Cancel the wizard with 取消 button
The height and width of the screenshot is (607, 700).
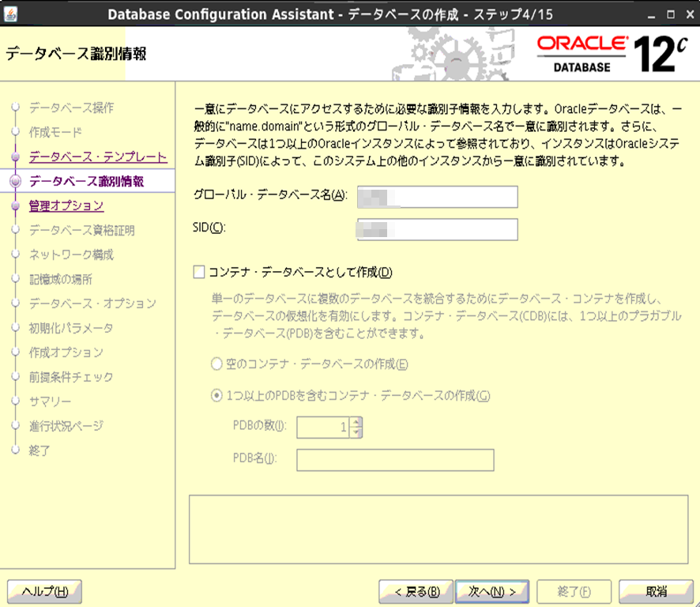coord(656,592)
